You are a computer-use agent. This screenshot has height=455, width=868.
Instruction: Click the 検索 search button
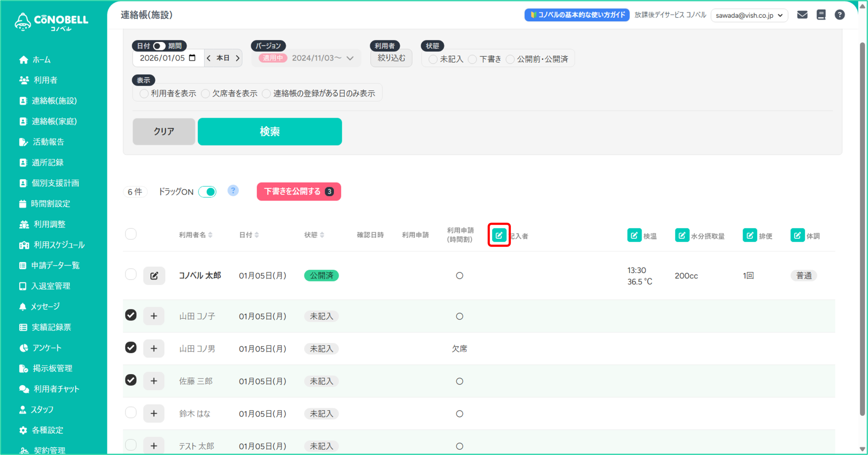tap(270, 131)
